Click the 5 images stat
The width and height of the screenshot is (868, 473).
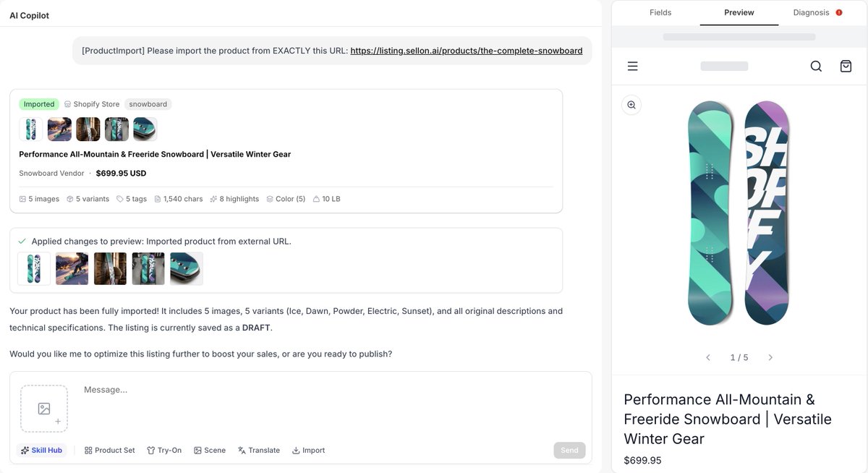pos(39,199)
